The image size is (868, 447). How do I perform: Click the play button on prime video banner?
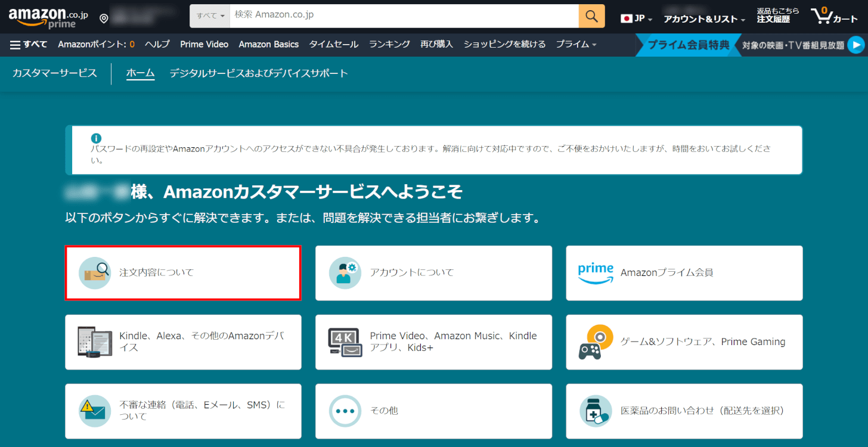click(855, 45)
